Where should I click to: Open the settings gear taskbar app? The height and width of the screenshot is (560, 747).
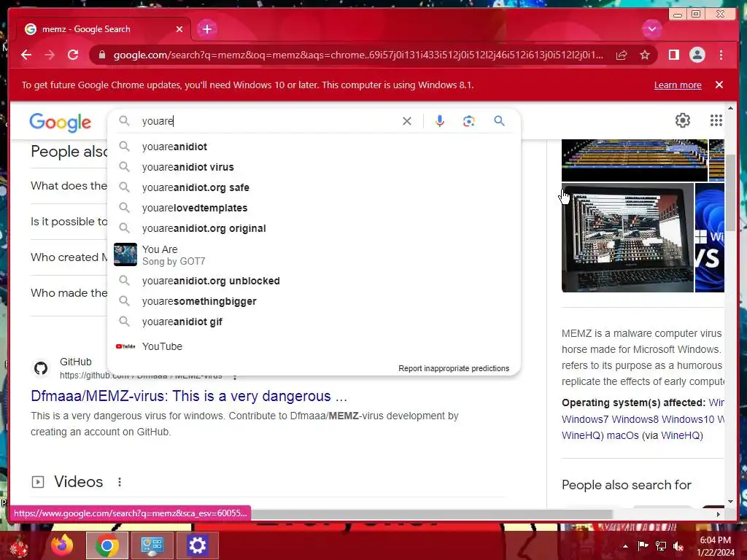tap(197, 545)
